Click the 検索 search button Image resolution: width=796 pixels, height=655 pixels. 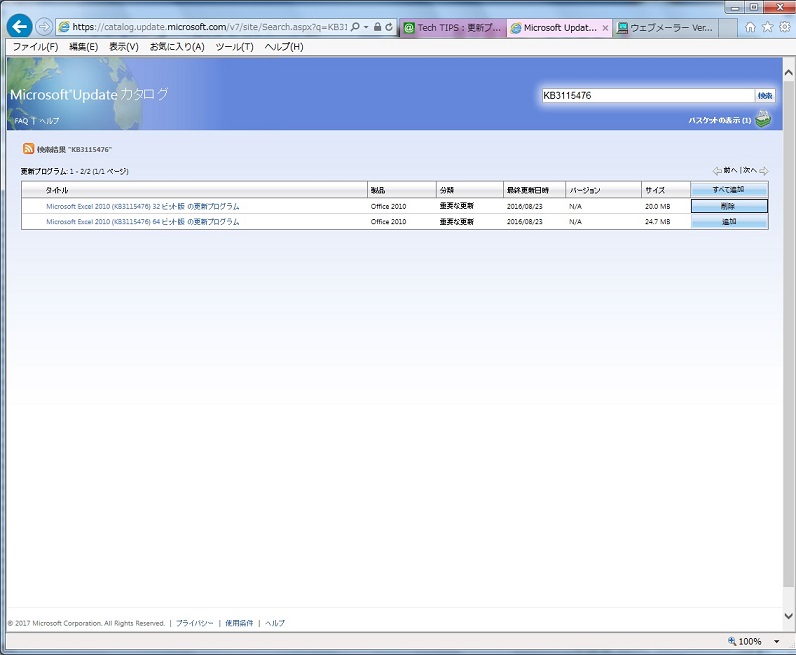[765, 95]
